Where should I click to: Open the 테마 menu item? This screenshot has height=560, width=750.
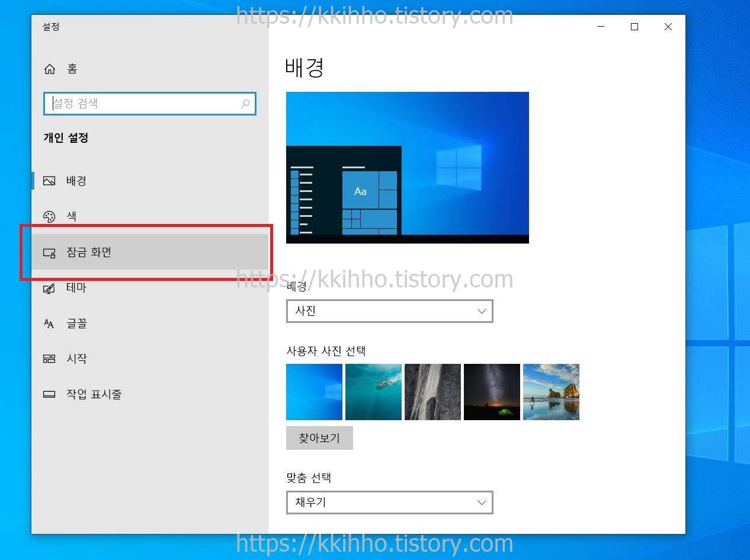point(150,287)
